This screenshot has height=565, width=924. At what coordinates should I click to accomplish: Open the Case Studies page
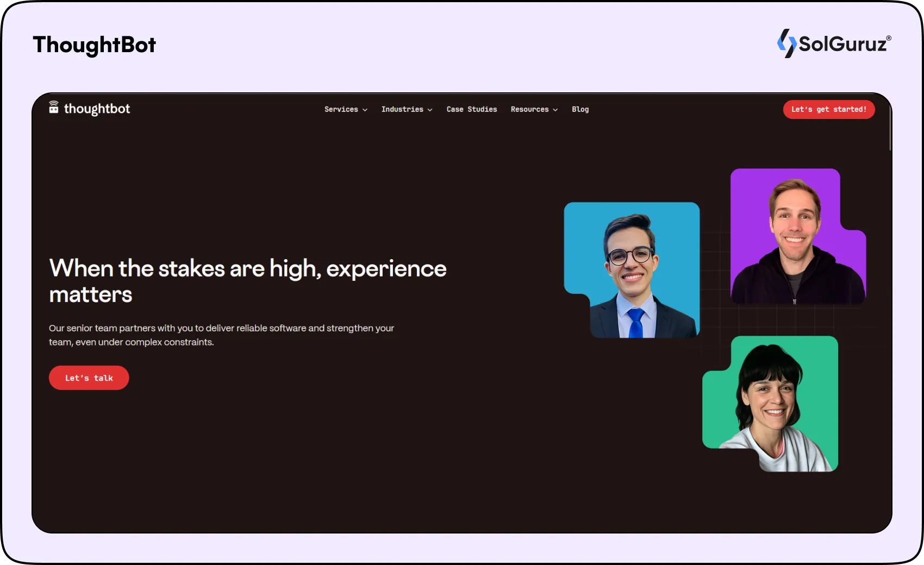[x=471, y=109]
